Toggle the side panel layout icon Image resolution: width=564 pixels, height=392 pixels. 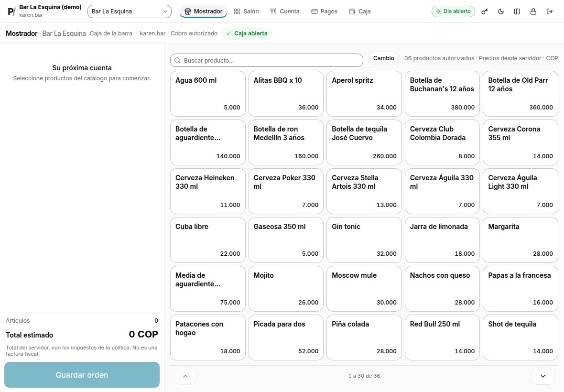click(x=517, y=11)
